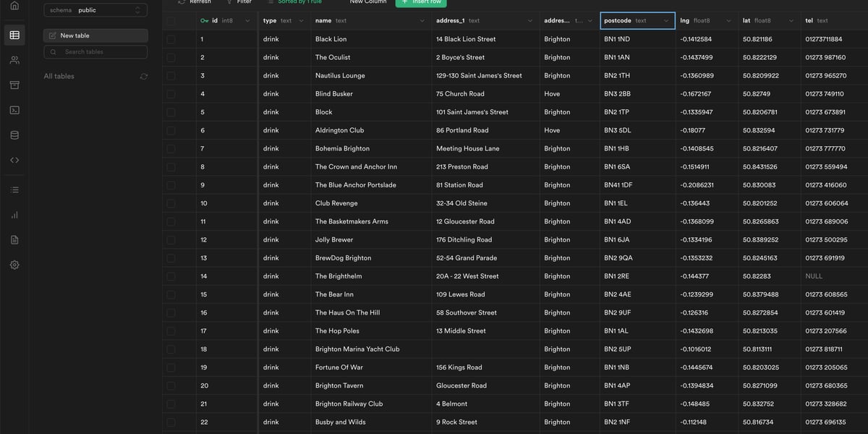
Task: Tick the checkbox for row 1 Black Lion
Action: (x=171, y=39)
